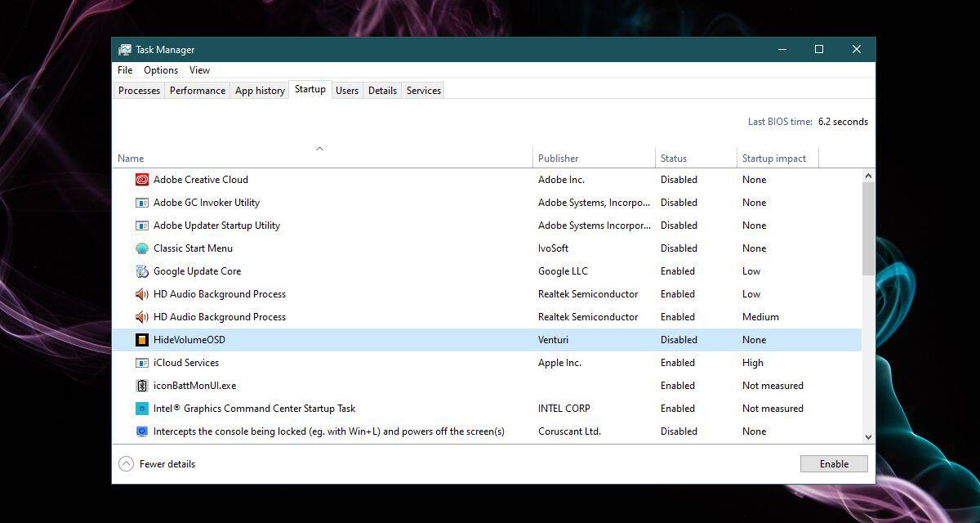
Task: Select the iconBattMonUI.exe entry
Action: click(194, 386)
